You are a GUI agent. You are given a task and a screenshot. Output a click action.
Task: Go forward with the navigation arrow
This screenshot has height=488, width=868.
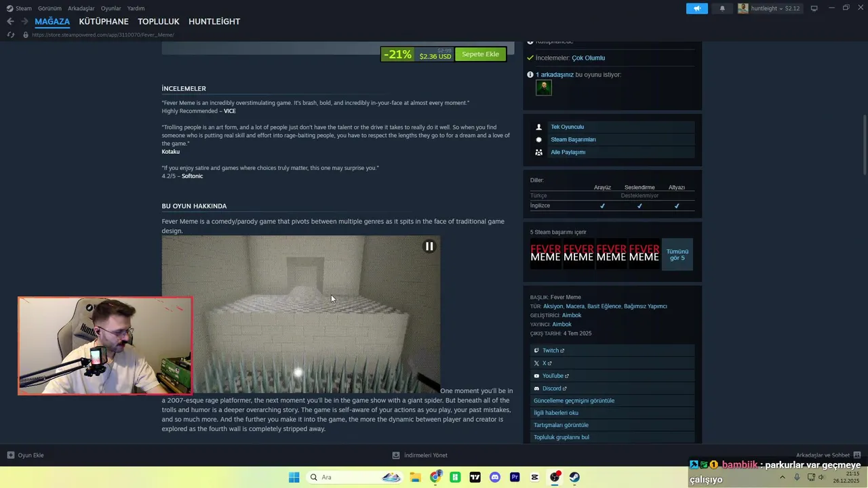pyautogui.click(x=24, y=22)
